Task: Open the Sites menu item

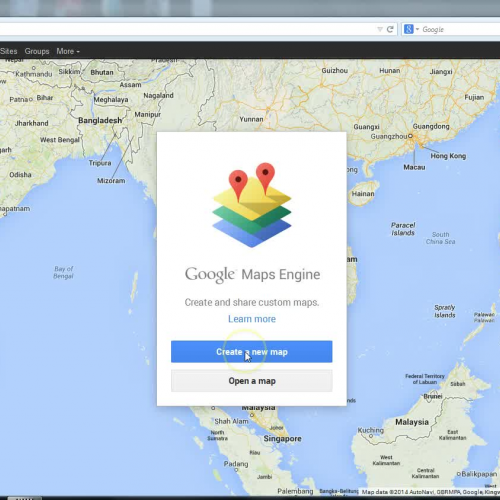Action: point(9,51)
